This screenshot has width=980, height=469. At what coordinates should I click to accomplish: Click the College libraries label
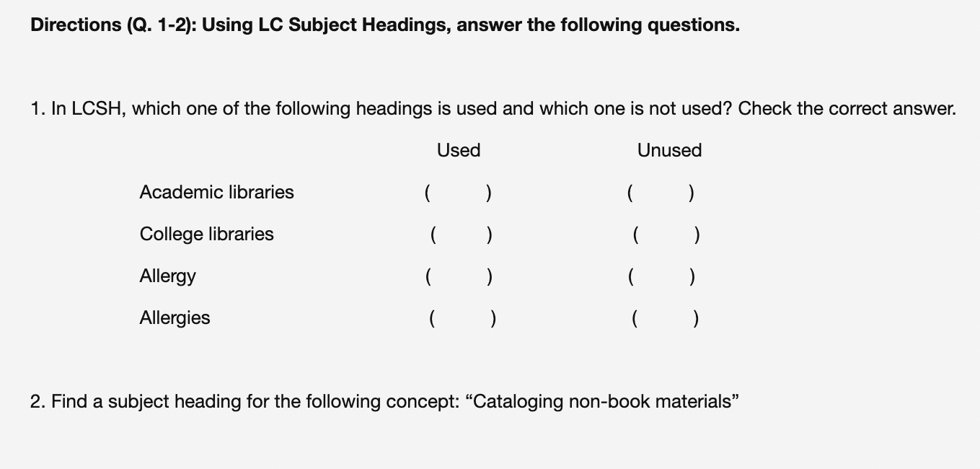tap(207, 234)
